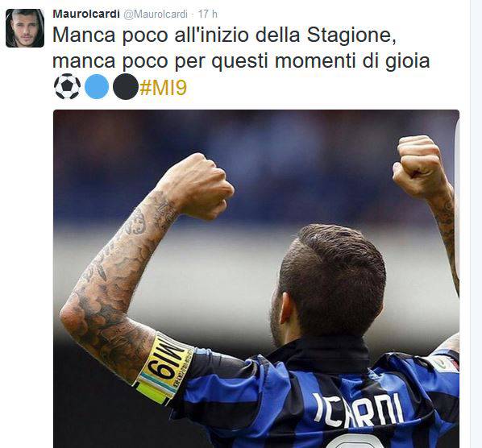Click the tweet line ending with gioia

click(241, 61)
